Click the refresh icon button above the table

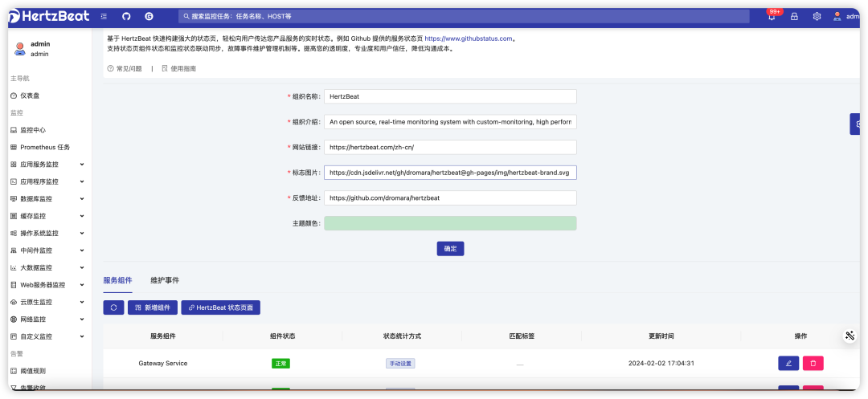(113, 307)
